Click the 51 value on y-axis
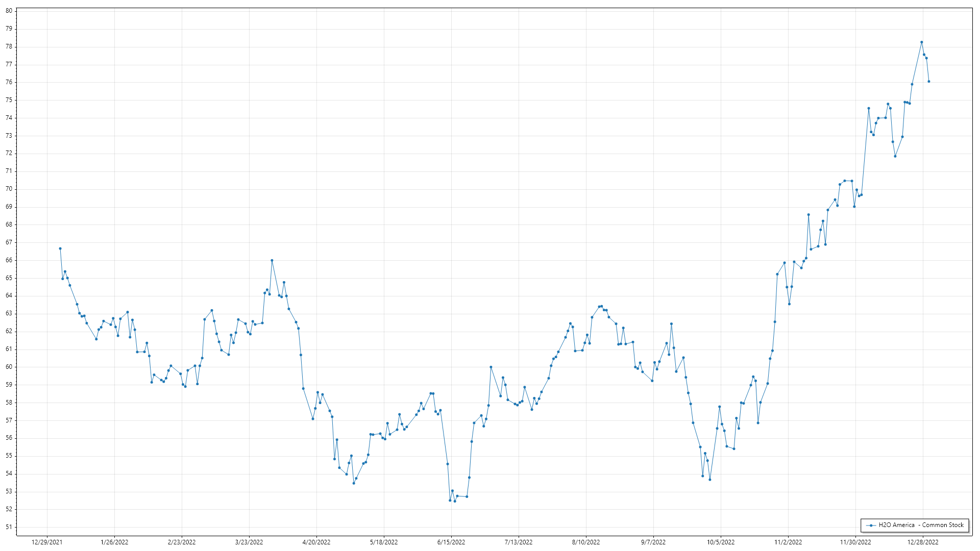Screen dimensions: 980x551 pos(9,527)
